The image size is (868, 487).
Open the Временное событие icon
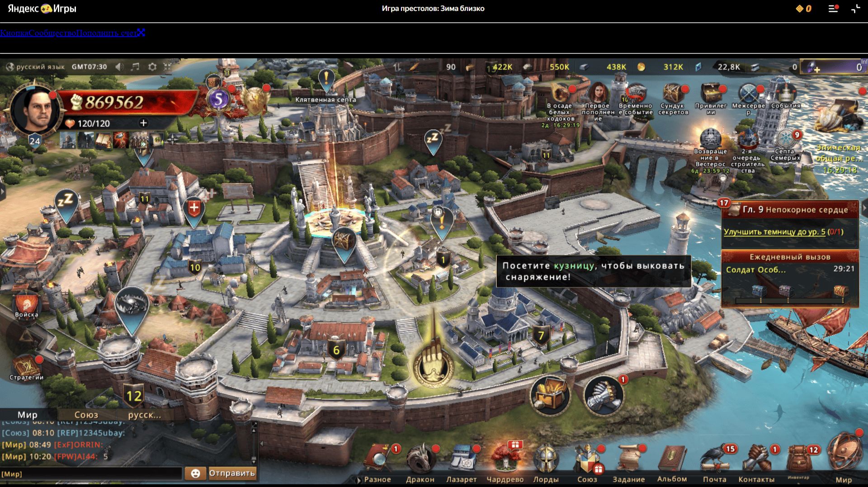(636, 92)
